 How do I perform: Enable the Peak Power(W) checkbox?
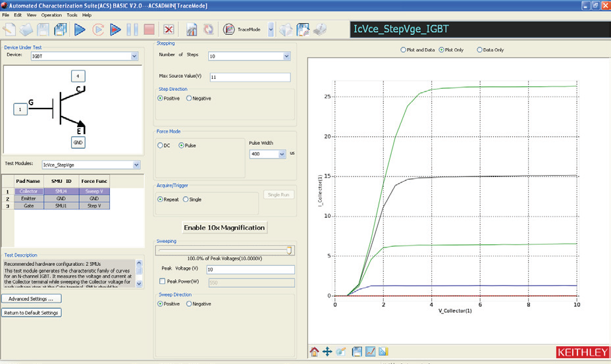pos(162,282)
